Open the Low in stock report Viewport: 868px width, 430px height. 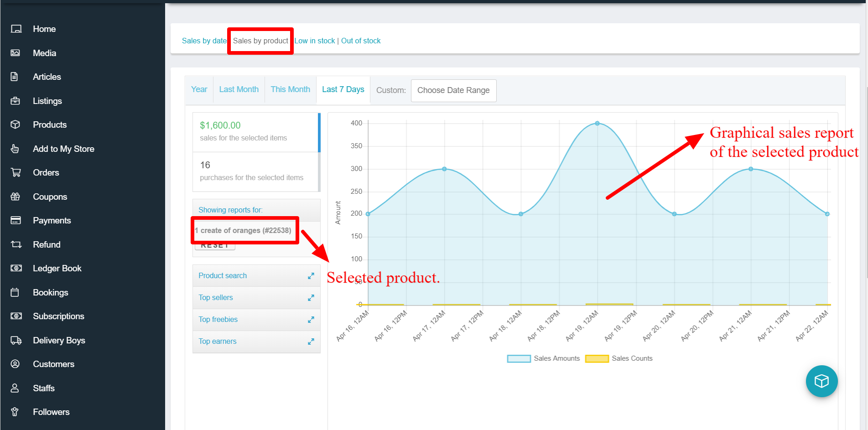315,41
